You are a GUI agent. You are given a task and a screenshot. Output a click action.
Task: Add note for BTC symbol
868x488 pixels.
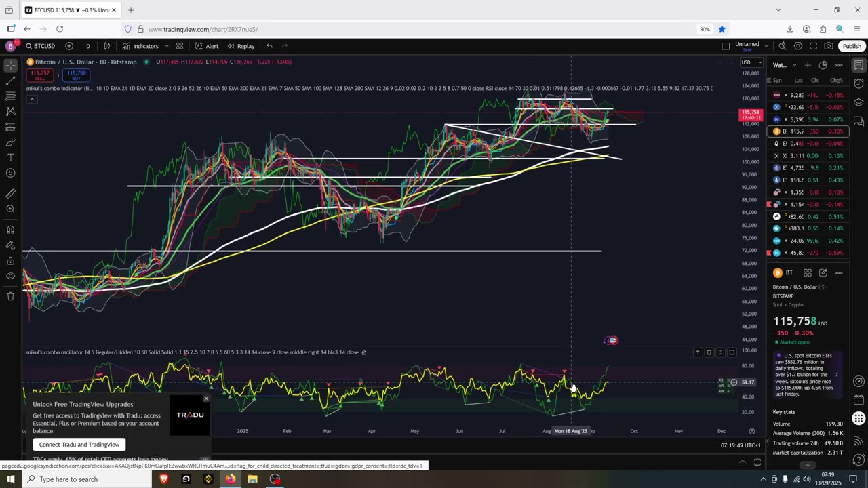coord(823,272)
